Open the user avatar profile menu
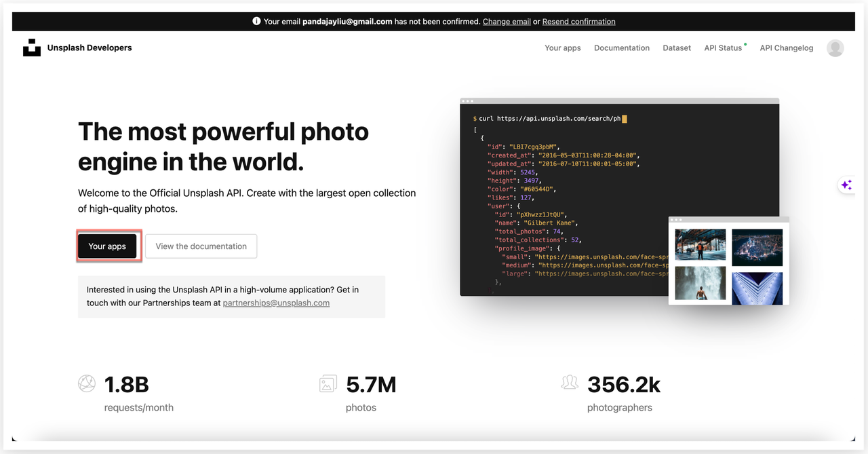This screenshot has width=868, height=454. [x=835, y=48]
